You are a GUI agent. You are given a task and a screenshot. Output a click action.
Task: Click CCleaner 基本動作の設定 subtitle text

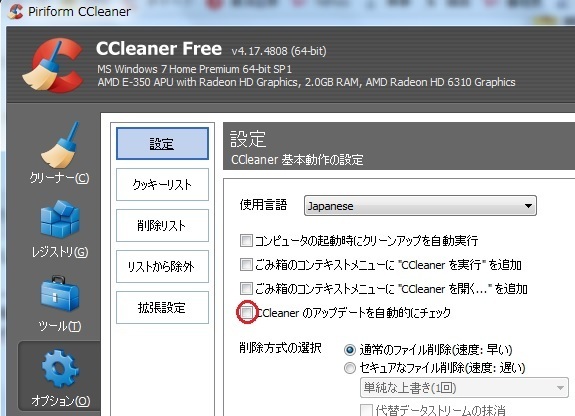297,160
